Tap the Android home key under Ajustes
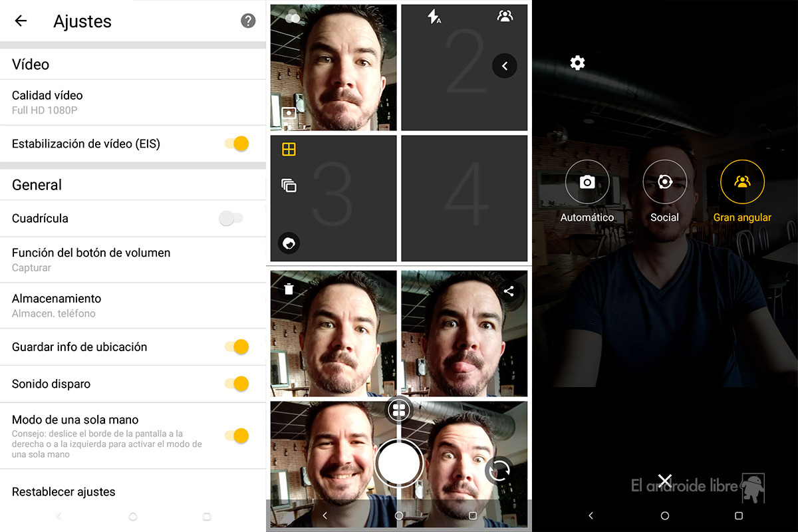Viewport: 798px width, 532px height. [x=133, y=516]
